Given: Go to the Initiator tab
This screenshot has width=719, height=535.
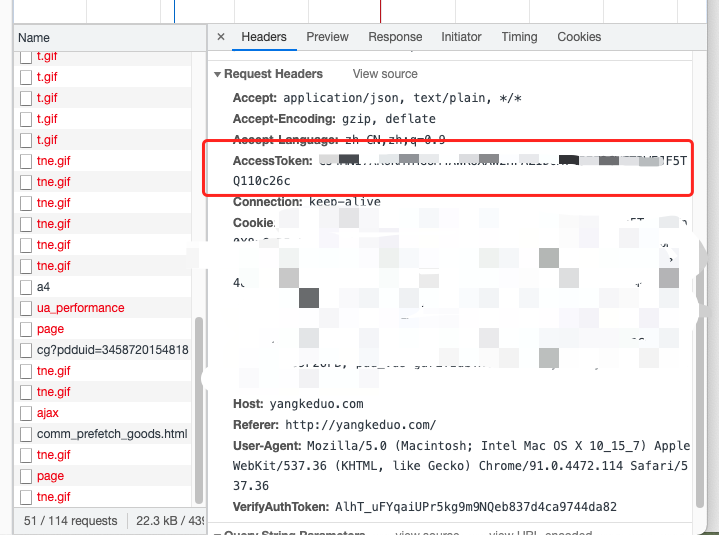Looking at the screenshot, I should tap(461, 37).
